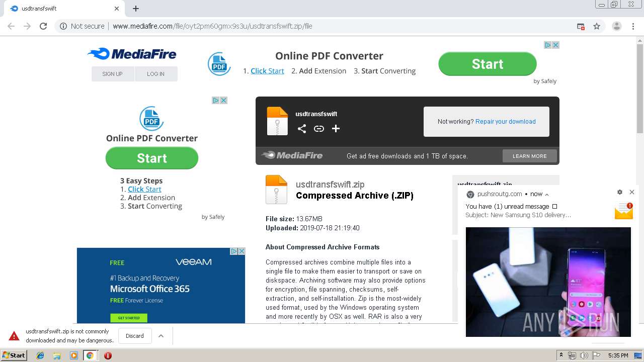Screen dimensions: 644x362
Task: Click the forward navigation arrow
Action: pyautogui.click(x=27, y=26)
